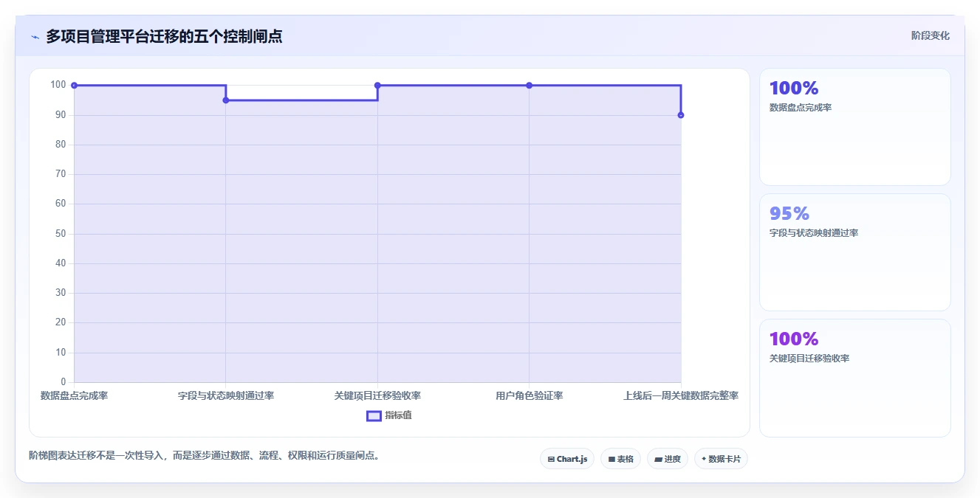
Task: Click the 数据盘点完成率 data point on the chart
Action: tap(74, 86)
